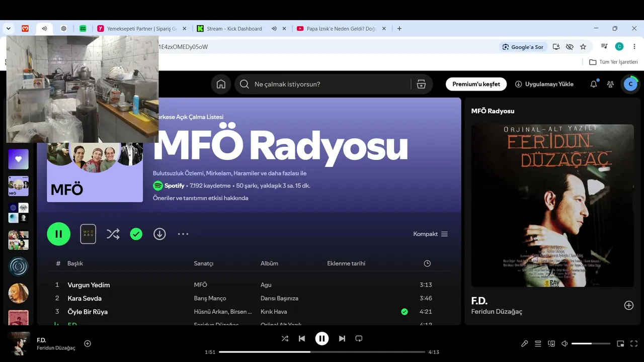Open Öneriler ve tanıtımın etkisi hakkında link
The height and width of the screenshot is (362, 644).
pyautogui.click(x=200, y=198)
